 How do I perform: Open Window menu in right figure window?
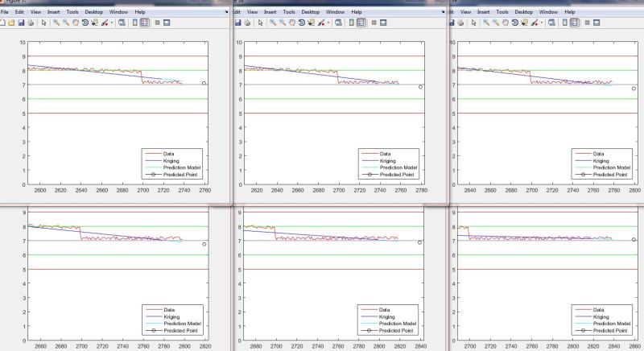tap(548, 12)
